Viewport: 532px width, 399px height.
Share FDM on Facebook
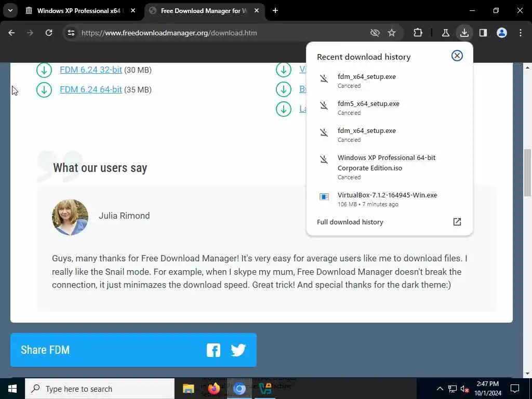pos(214,350)
